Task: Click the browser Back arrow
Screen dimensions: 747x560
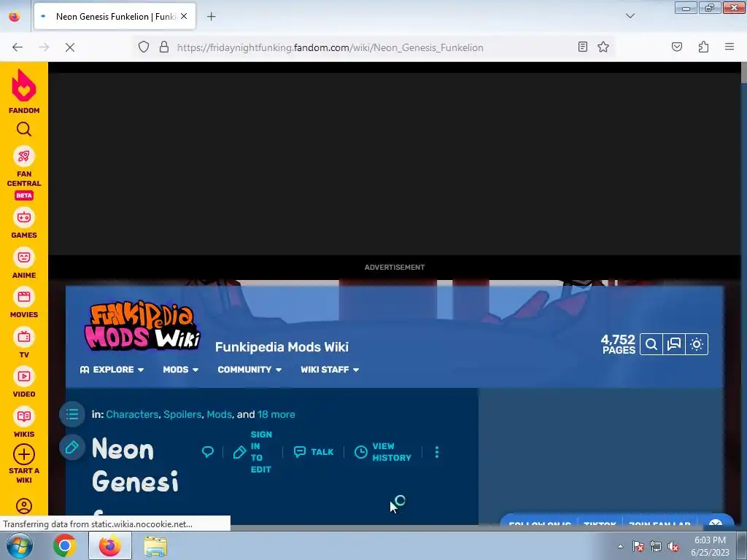Action: coord(18,47)
